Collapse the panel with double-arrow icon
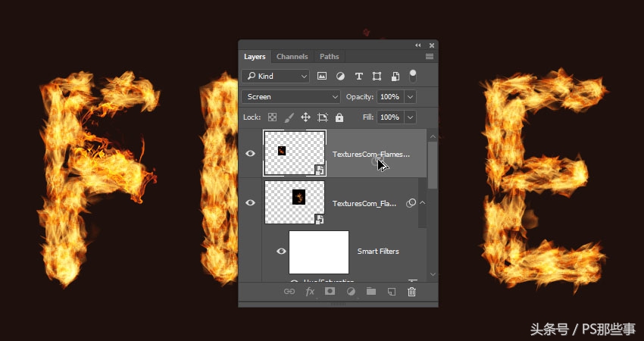 [x=418, y=45]
